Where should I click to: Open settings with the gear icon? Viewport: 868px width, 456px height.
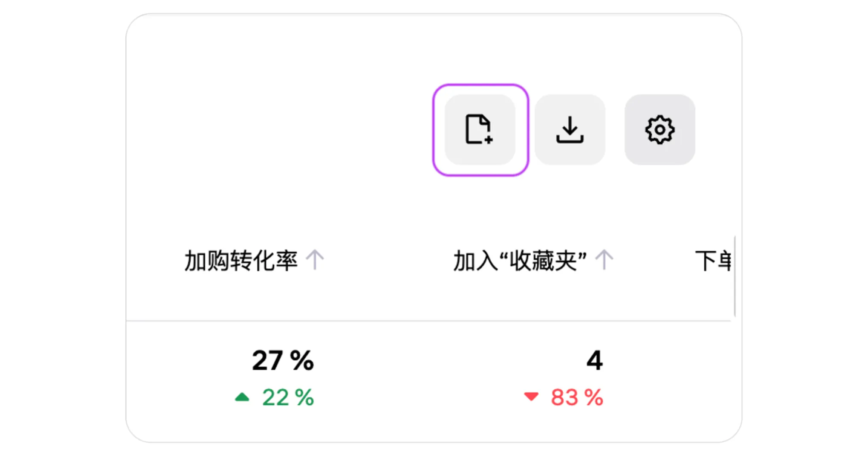pyautogui.click(x=660, y=129)
